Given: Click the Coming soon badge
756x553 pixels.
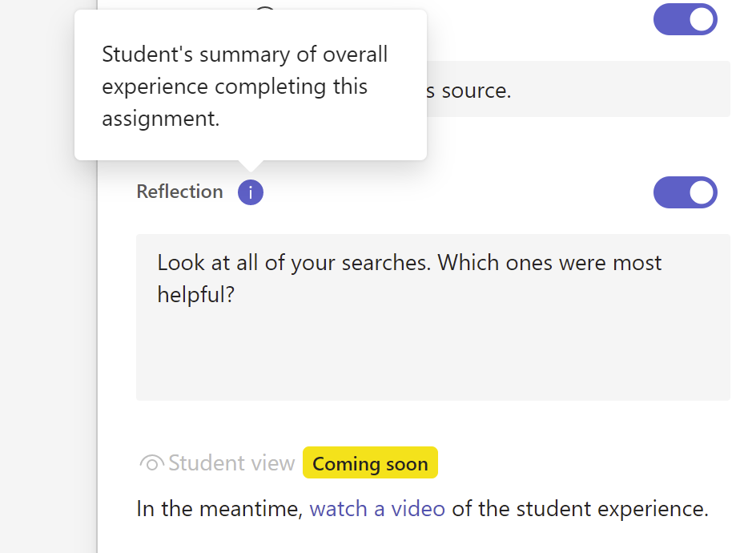Looking at the screenshot, I should (x=370, y=463).
